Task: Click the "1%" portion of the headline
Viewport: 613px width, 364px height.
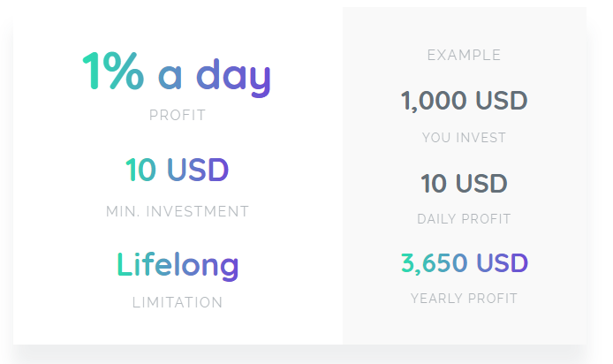Action: click(x=113, y=71)
